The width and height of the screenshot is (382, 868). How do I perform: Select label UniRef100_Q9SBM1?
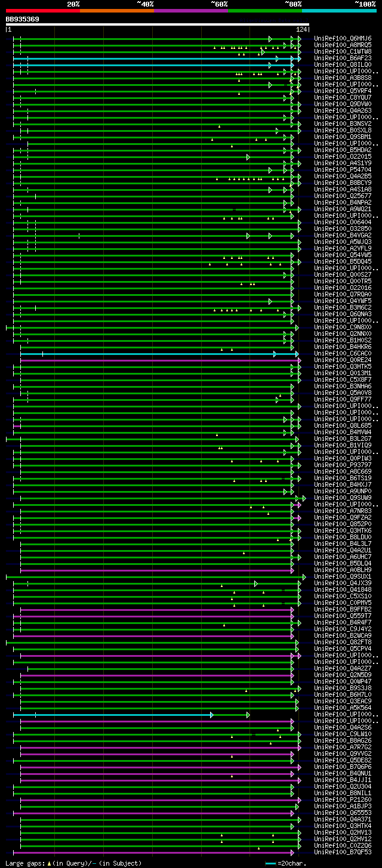(x=343, y=137)
